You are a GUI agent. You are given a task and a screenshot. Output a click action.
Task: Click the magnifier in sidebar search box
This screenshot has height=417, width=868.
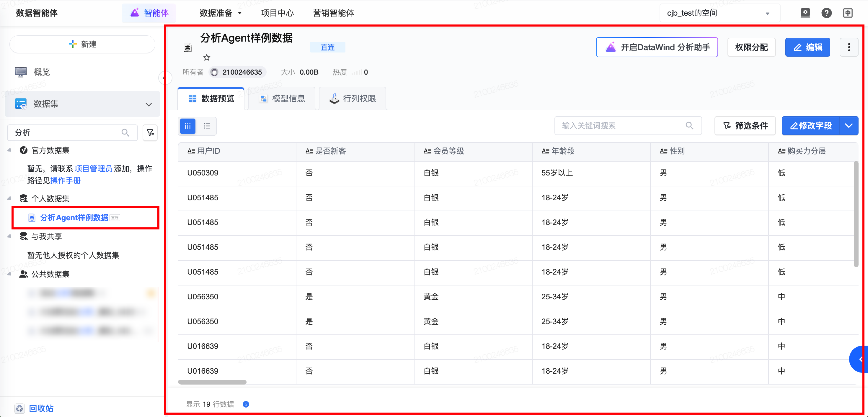tap(125, 133)
